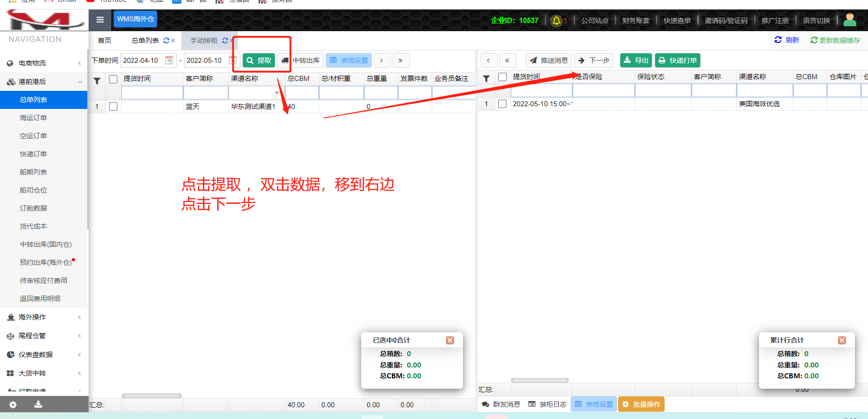Switch to the 总单列表 tab
This screenshot has width=868, height=419.
pos(145,41)
